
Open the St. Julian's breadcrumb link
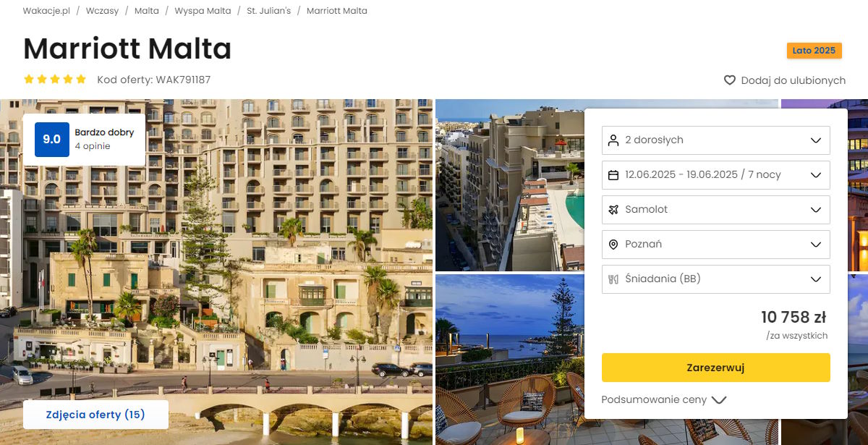[x=268, y=11]
